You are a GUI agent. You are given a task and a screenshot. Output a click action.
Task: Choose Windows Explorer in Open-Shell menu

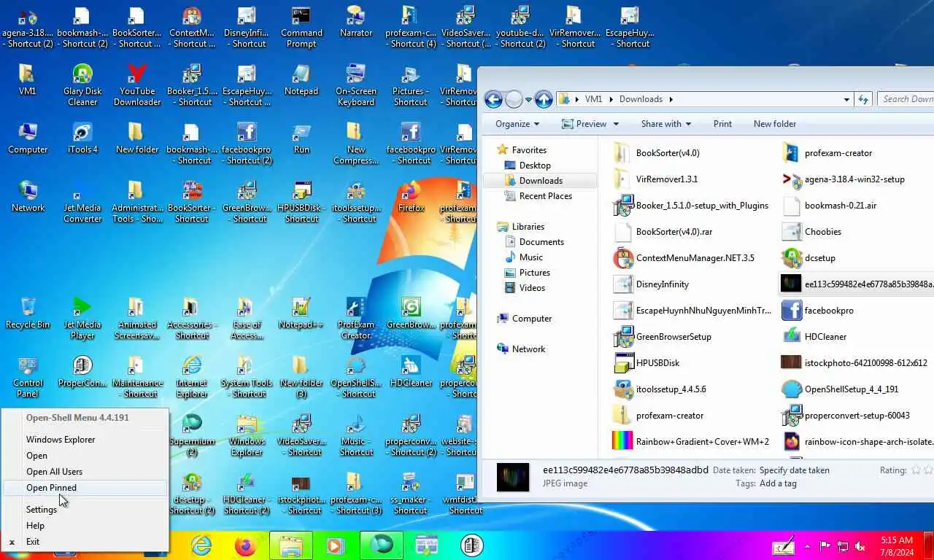[85, 440]
